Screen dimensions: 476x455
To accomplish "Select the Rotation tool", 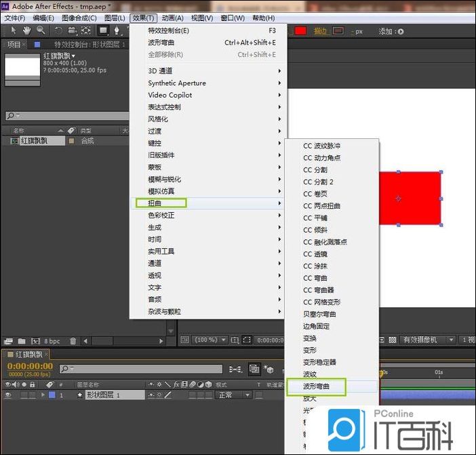I will pos(59,31).
